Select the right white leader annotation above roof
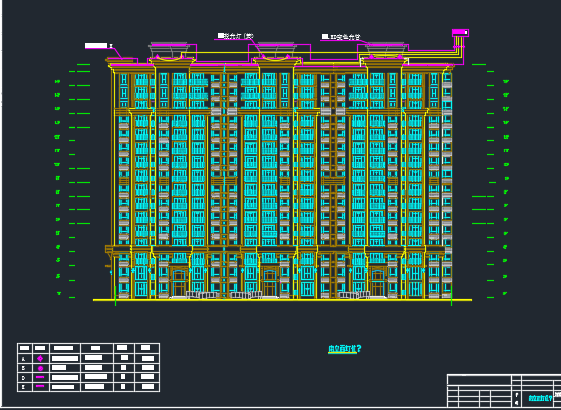The height and width of the screenshot is (410, 561). click(x=341, y=36)
